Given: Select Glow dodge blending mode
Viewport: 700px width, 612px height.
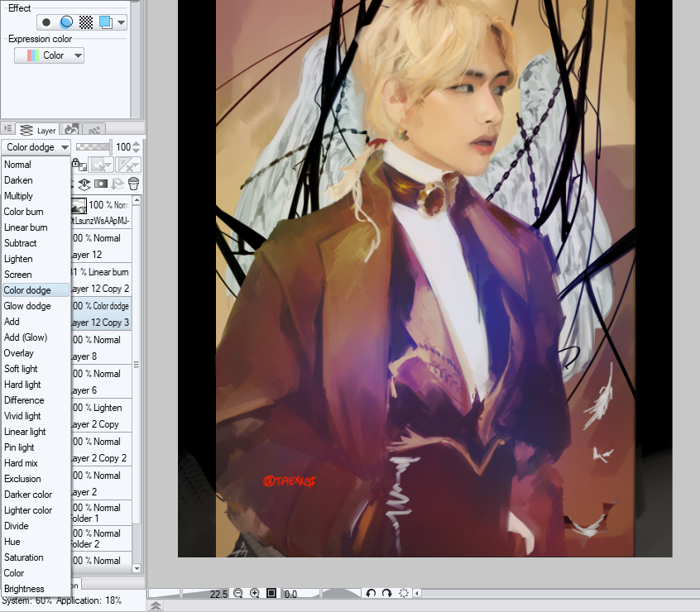Looking at the screenshot, I should 36,306.
